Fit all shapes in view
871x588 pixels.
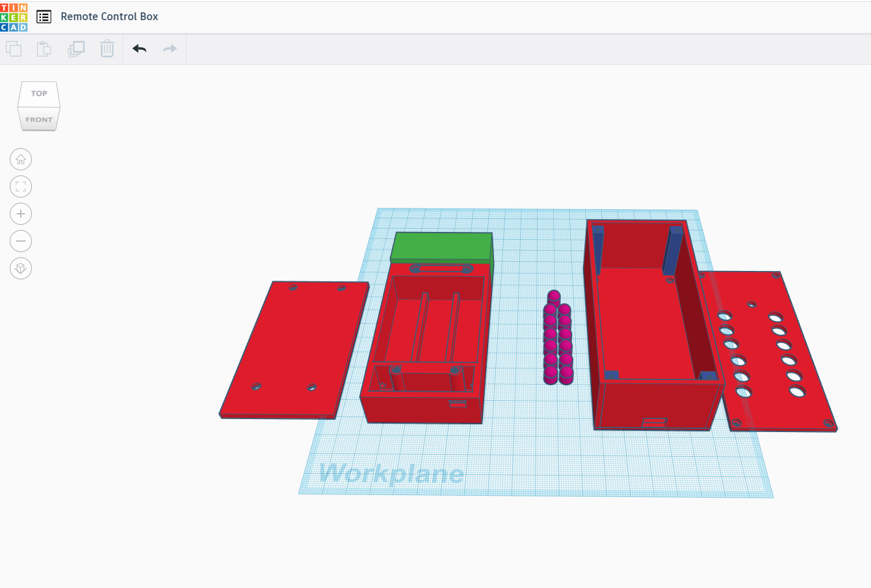pos(21,186)
